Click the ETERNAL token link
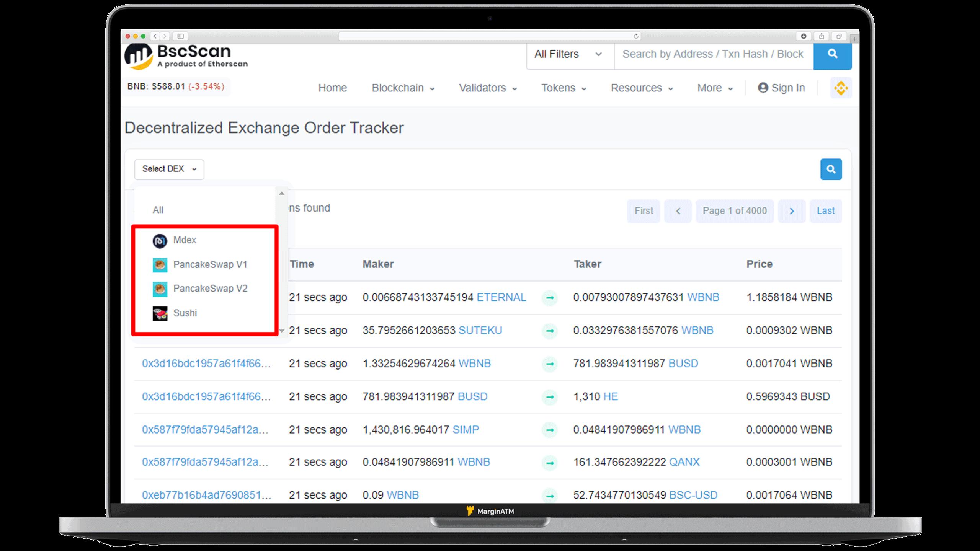 [x=501, y=297]
